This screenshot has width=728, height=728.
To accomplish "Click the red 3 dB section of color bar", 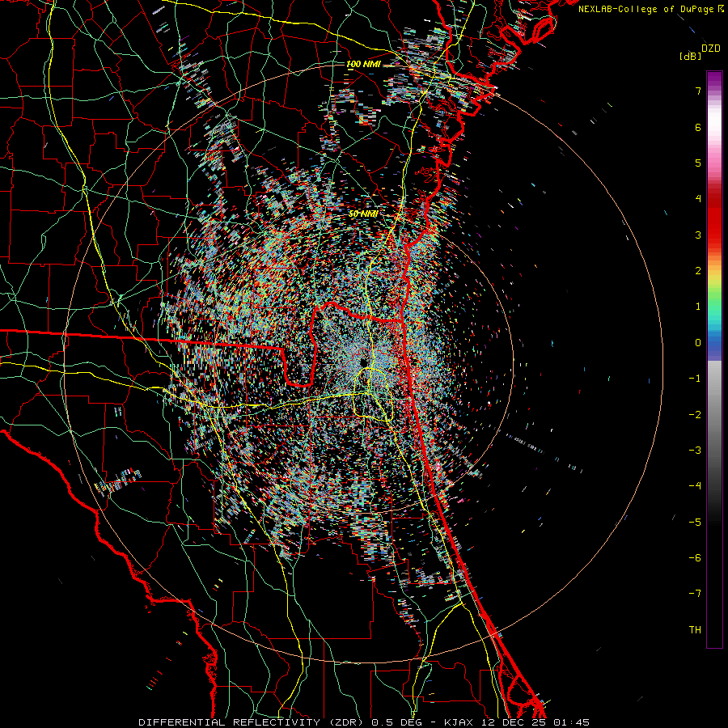I will click(x=714, y=235).
